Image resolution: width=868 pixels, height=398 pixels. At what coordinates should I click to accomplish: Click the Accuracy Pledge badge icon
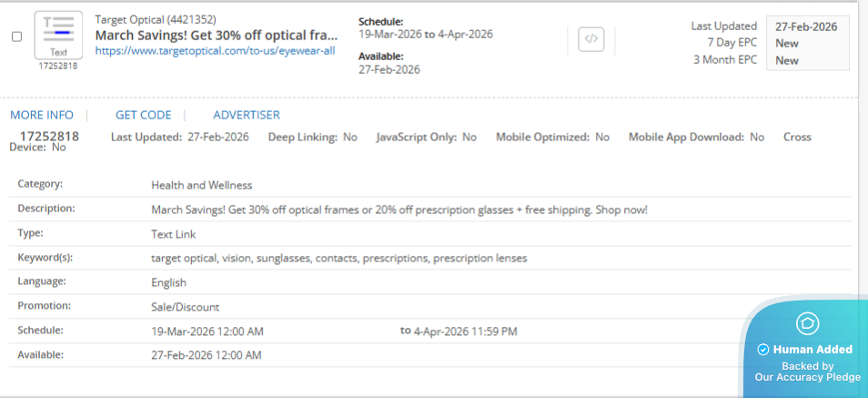[807, 322]
